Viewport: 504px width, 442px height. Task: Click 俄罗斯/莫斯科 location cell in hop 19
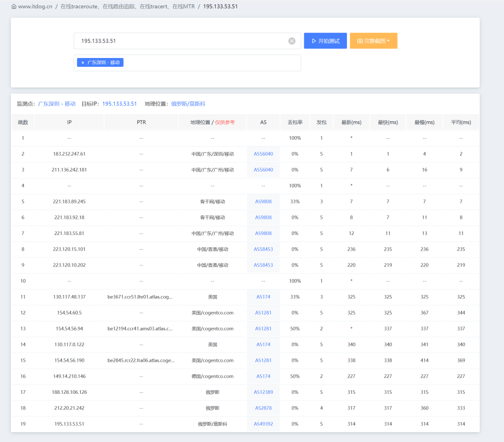[x=213, y=424]
